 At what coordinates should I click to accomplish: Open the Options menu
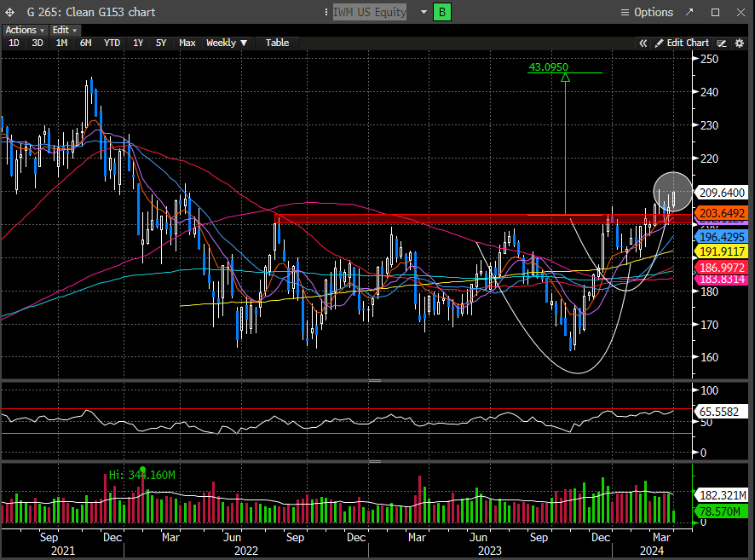coord(647,12)
